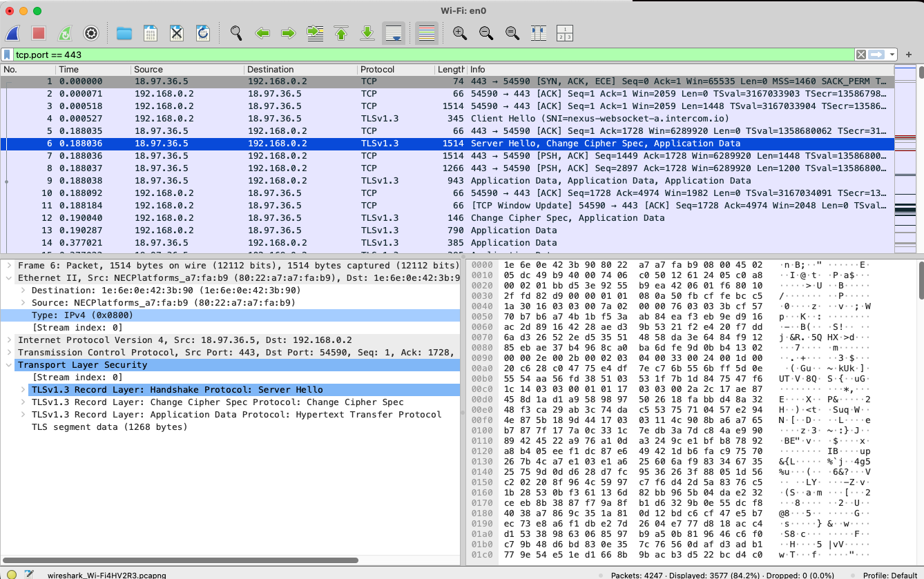The image size is (924, 579).
Task: Sort packets by the Time column
Action: [93, 70]
